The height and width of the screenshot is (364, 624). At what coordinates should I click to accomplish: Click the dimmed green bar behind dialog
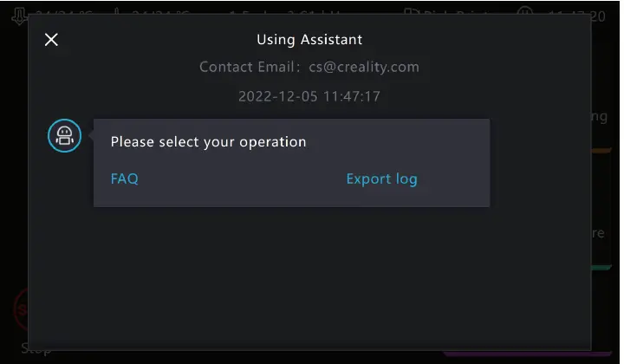[x=601, y=268]
